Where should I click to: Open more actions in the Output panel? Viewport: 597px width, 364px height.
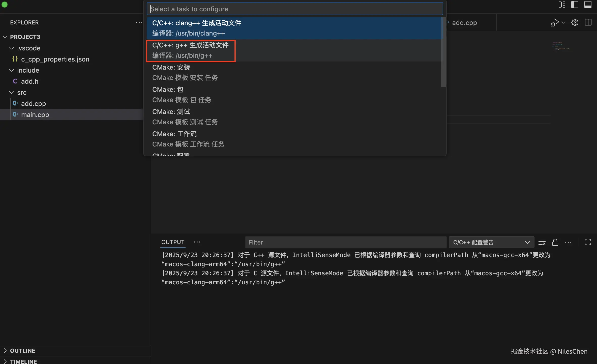tap(568, 242)
